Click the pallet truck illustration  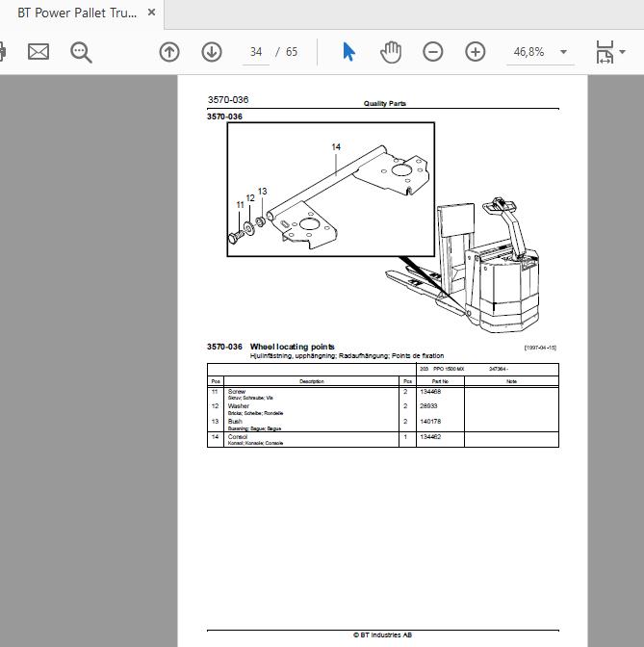point(471,266)
